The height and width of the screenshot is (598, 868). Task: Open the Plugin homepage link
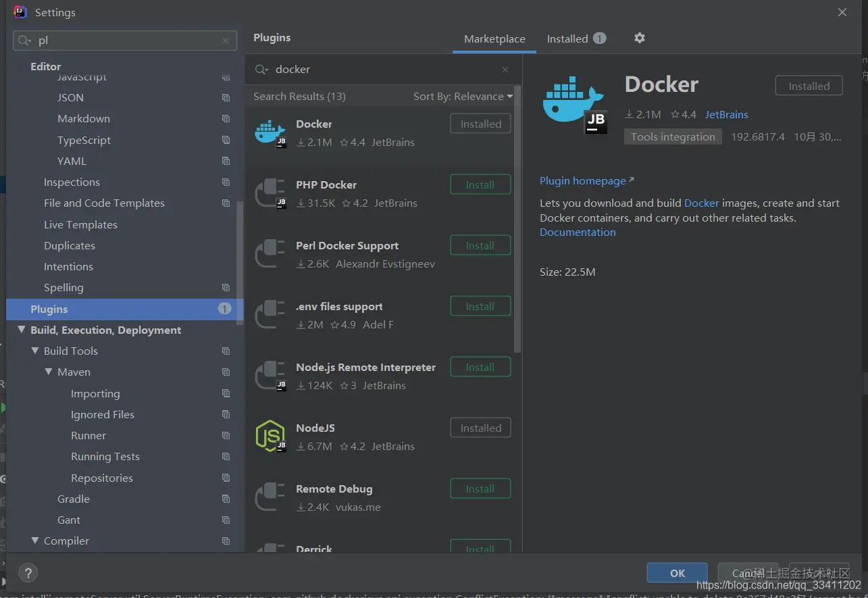point(587,181)
